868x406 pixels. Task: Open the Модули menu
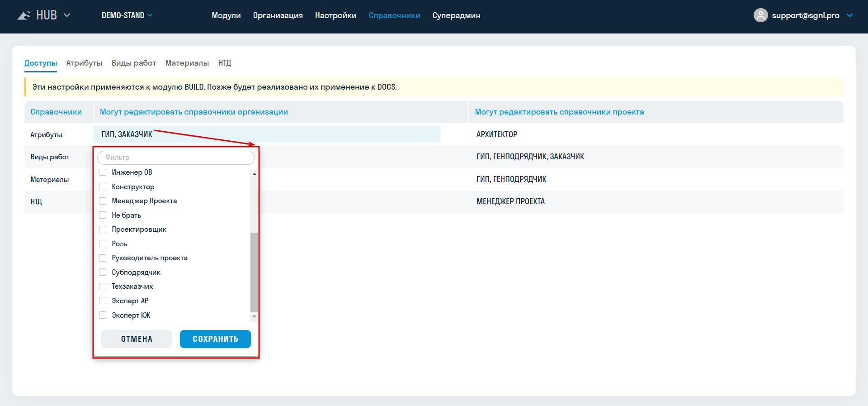tap(226, 15)
